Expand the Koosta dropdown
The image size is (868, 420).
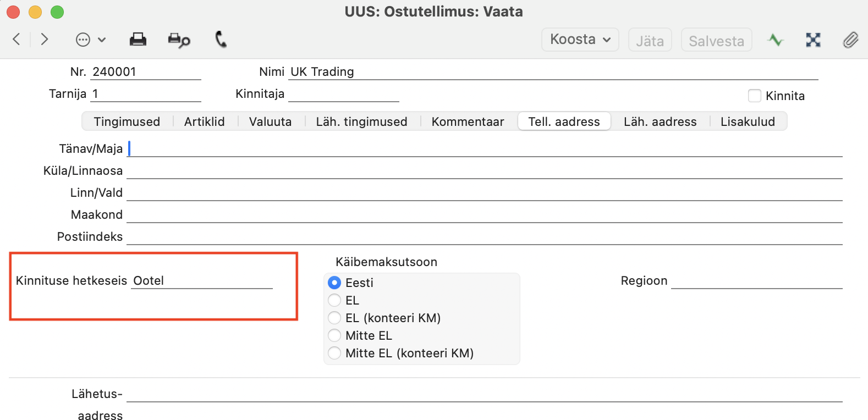[x=580, y=40]
